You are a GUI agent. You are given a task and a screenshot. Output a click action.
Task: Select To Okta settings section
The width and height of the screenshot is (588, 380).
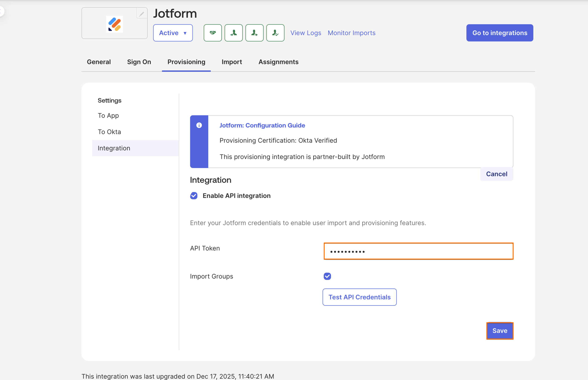109,132
